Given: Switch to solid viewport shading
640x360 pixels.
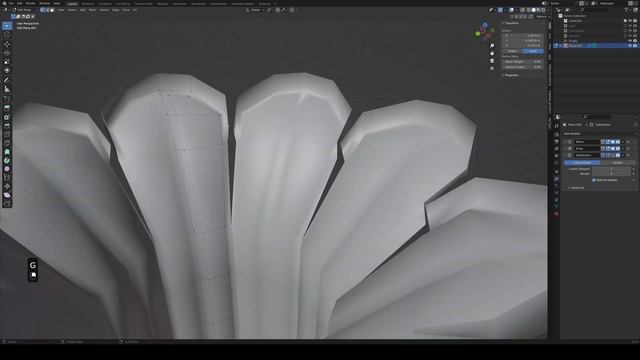Looking at the screenshot, I should [533, 10].
